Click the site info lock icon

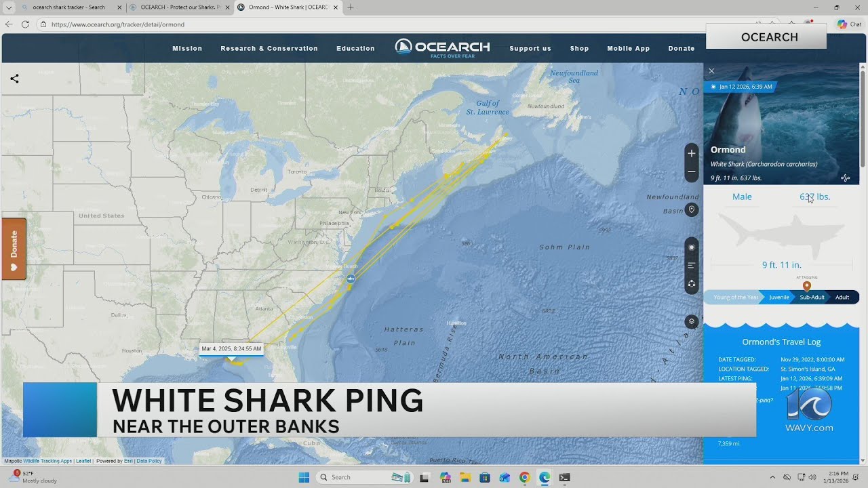tap(43, 24)
